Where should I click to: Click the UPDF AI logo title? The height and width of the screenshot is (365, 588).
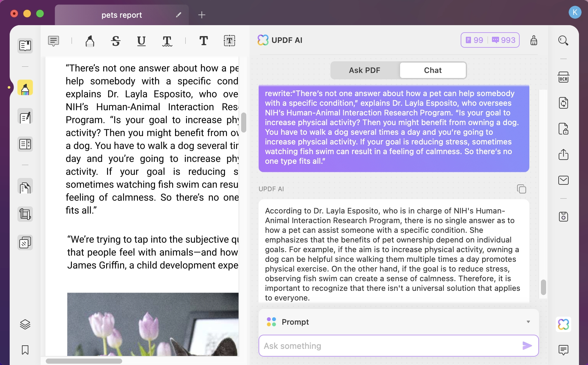pyautogui.click(x=280, y=40)
